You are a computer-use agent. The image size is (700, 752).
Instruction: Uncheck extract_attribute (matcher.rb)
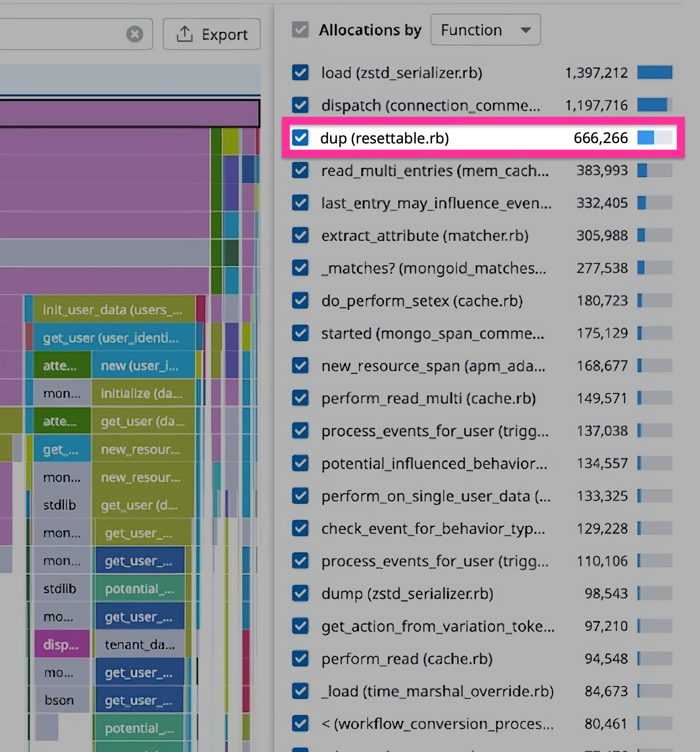click(x=300, y=236)
